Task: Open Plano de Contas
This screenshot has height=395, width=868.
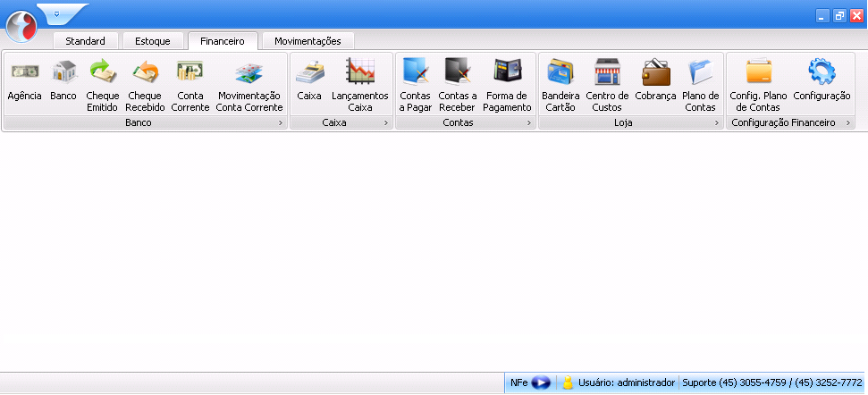Action: click(x=700, y=85)
